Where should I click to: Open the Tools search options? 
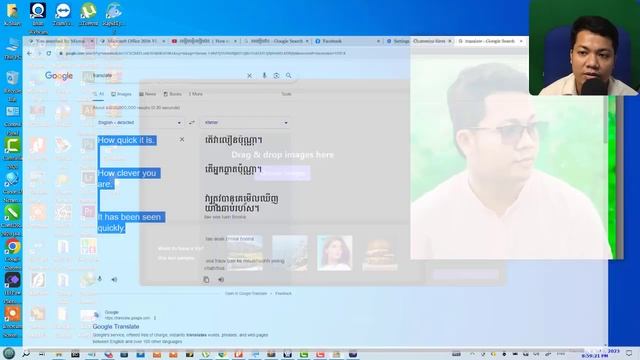(x=286, y=94)
